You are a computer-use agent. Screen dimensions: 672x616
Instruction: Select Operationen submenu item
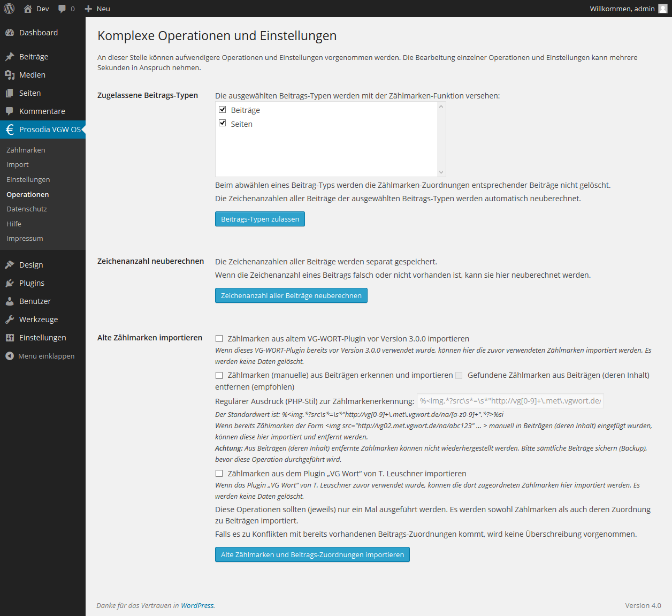click(28, 195)
